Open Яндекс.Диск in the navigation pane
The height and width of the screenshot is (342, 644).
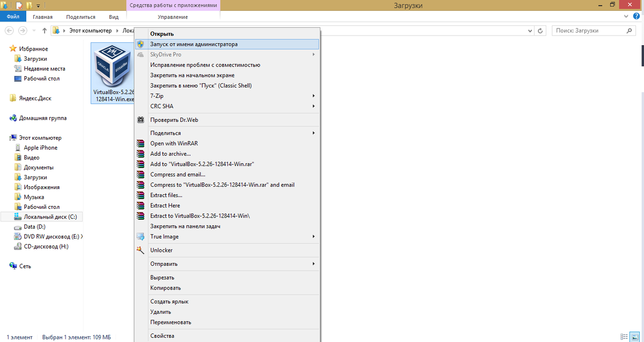tap(35, 98)
